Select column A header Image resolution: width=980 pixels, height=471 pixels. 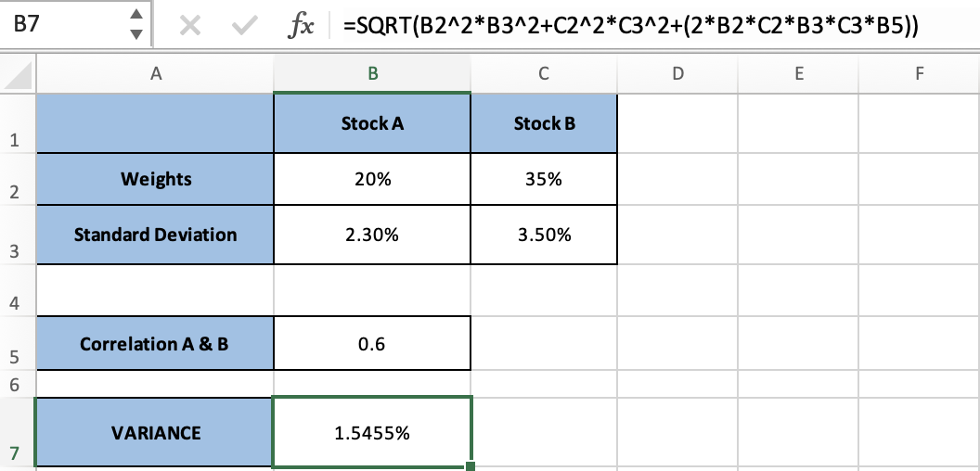pos(155,76)
